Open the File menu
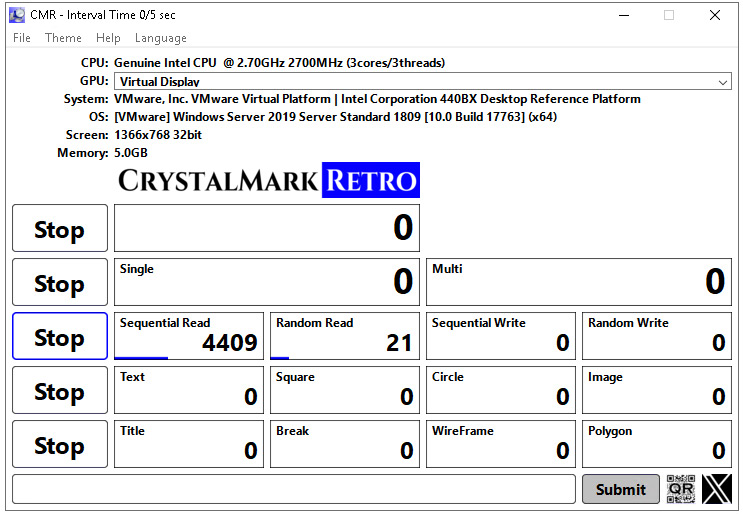Viewport: 743px width, 514px height. pos(22,38)
